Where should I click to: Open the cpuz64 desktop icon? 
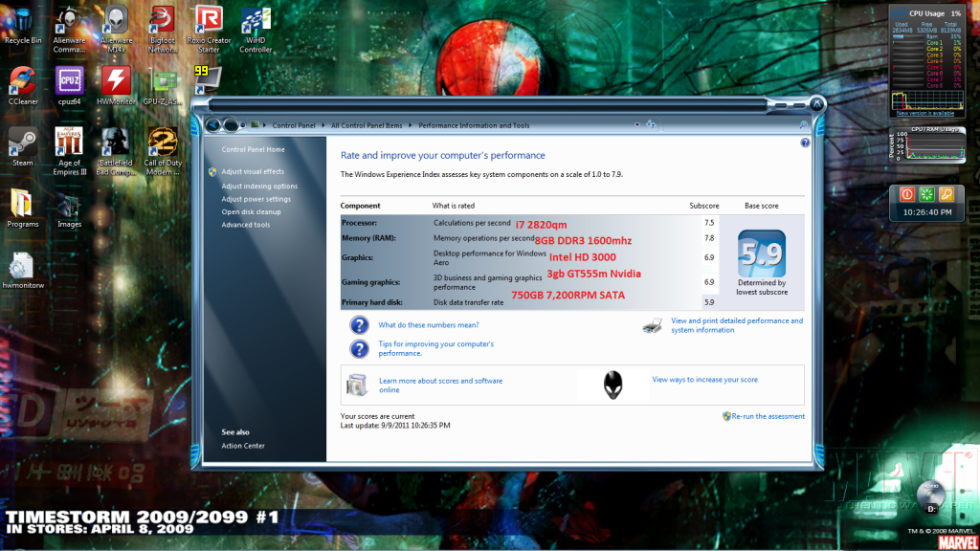pos(69,86)
